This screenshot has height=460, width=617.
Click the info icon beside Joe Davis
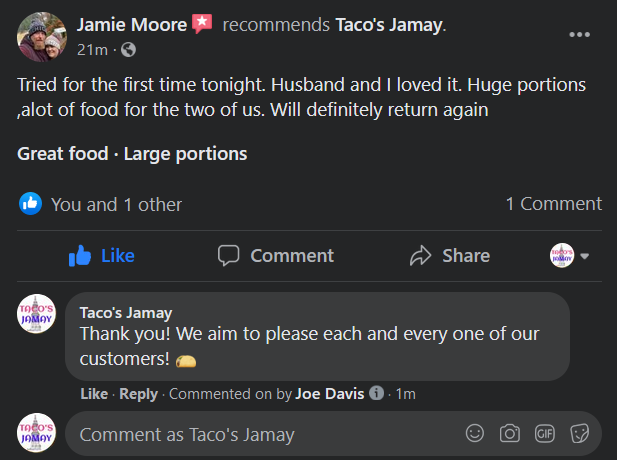pos(377,394)
